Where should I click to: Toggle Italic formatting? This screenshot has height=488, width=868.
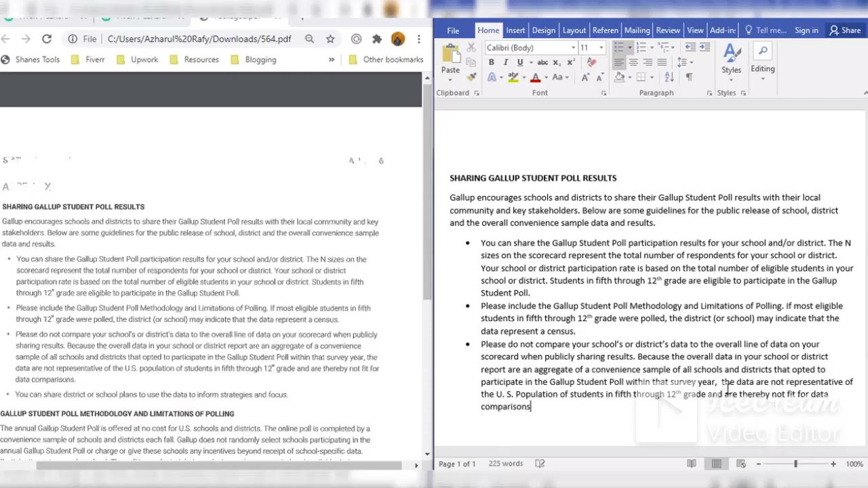[505, 62]
